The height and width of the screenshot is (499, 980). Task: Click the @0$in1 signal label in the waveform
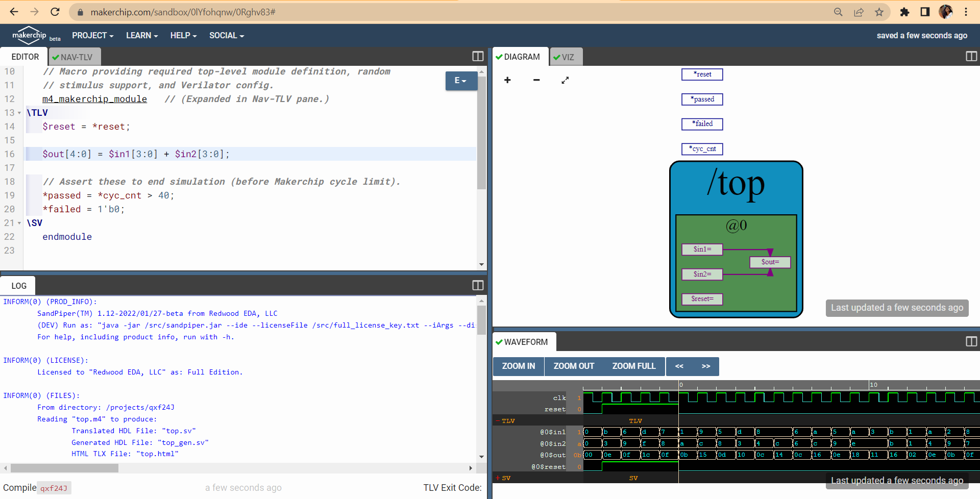point(553,432)
